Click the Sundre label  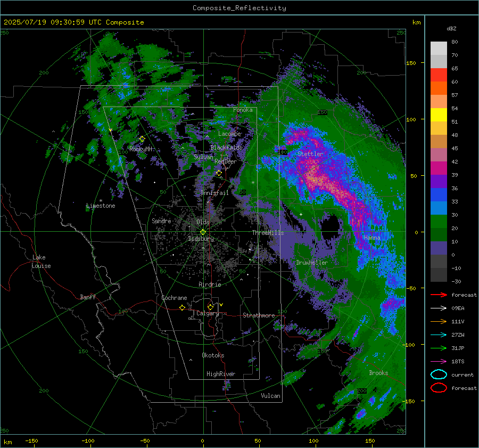[x=161, y=221]
